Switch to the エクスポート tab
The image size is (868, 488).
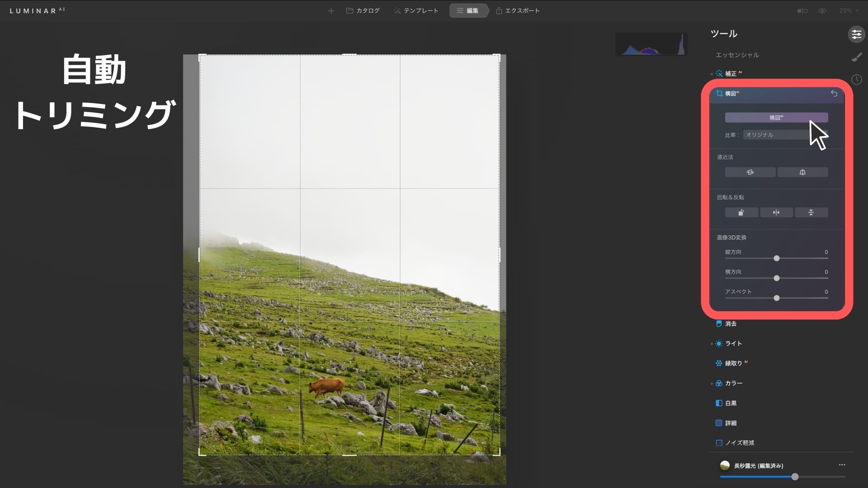(518, 11)
